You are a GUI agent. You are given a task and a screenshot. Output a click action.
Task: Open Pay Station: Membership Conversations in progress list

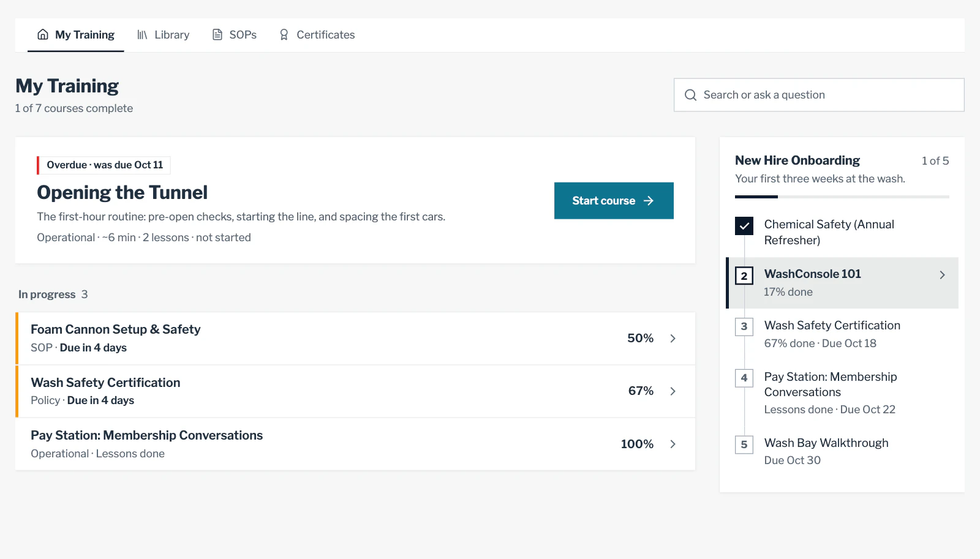[355, 444]
